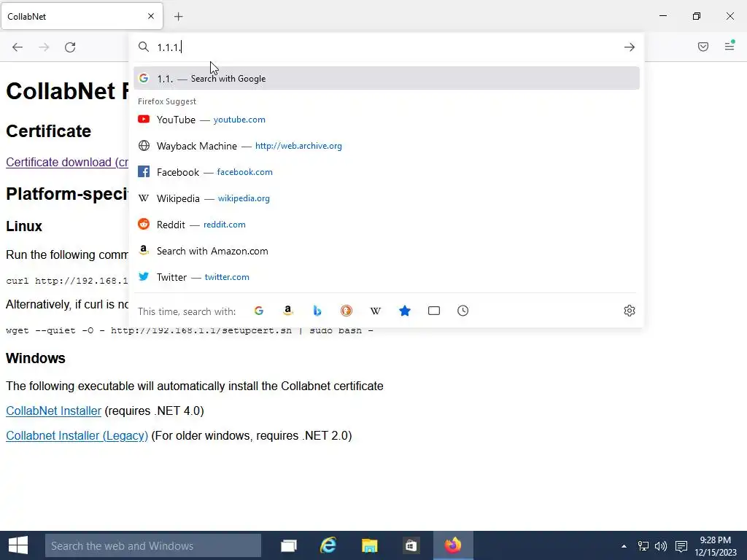Select Facebook facebook.com suggestion

click(x=387, y=172)
